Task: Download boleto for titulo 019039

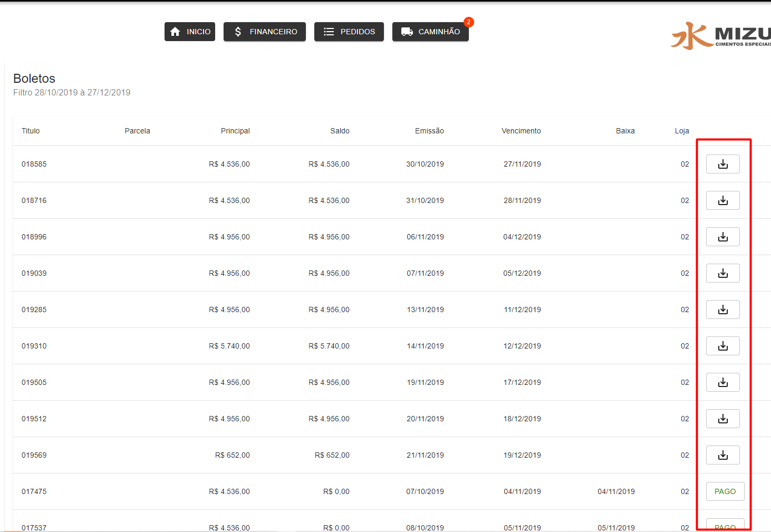Action: coord(722,273)
